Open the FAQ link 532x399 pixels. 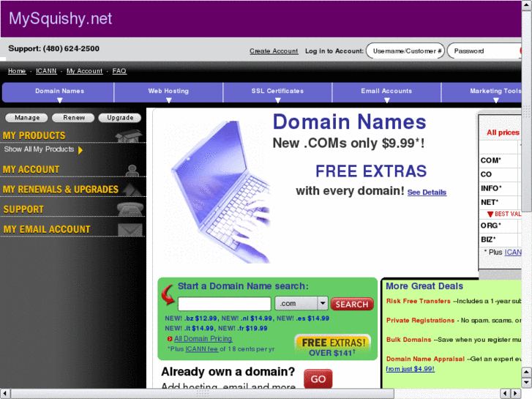tap(119, 70)
